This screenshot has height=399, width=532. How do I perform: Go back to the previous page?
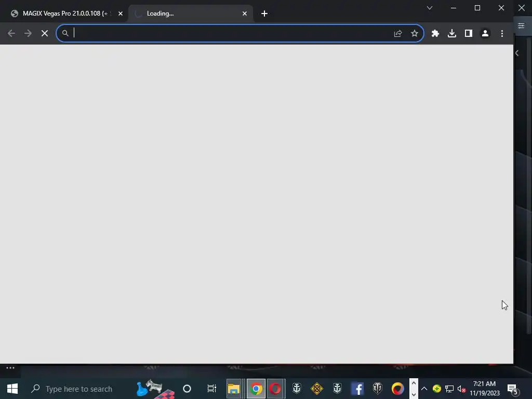11,33
